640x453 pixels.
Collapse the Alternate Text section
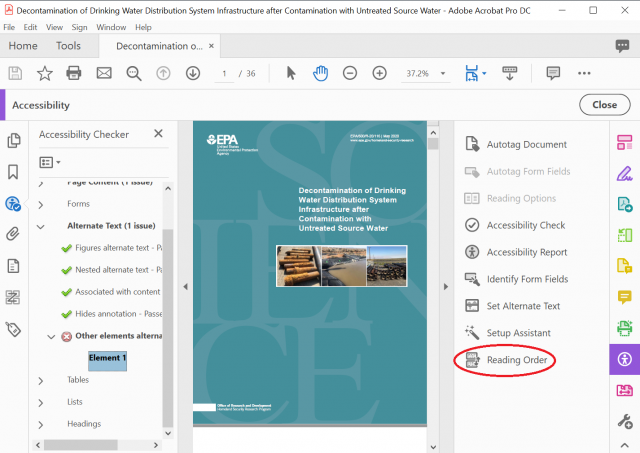(x=41, y=227)
